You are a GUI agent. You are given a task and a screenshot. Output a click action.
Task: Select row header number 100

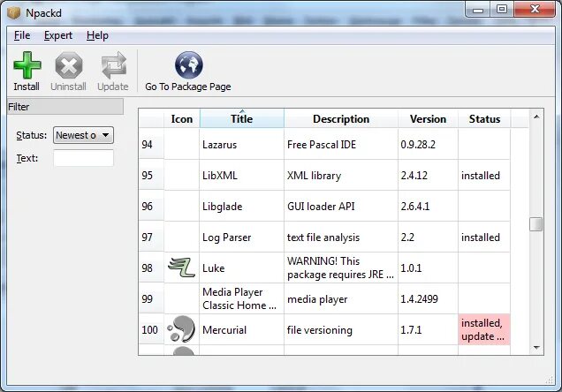point(151,329)
